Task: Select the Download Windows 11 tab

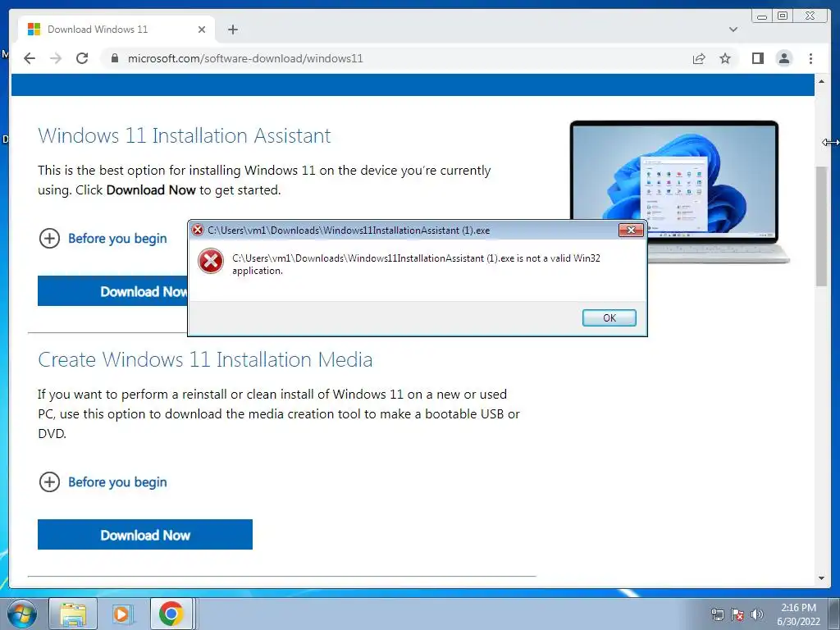Action: pyautogui.click(x=116, y=30)
